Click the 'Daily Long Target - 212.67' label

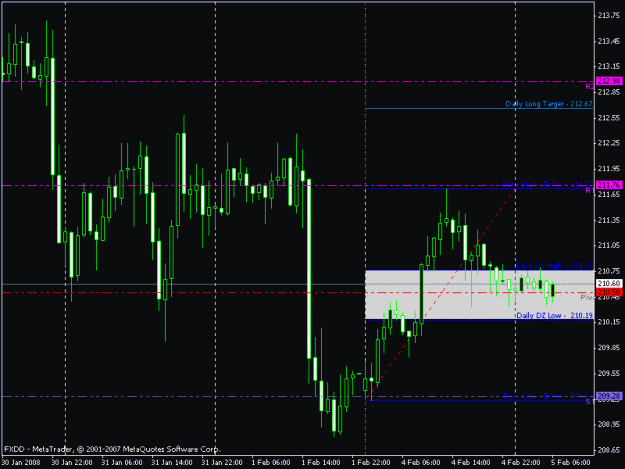pyautogui.click(x=549, y=104)
